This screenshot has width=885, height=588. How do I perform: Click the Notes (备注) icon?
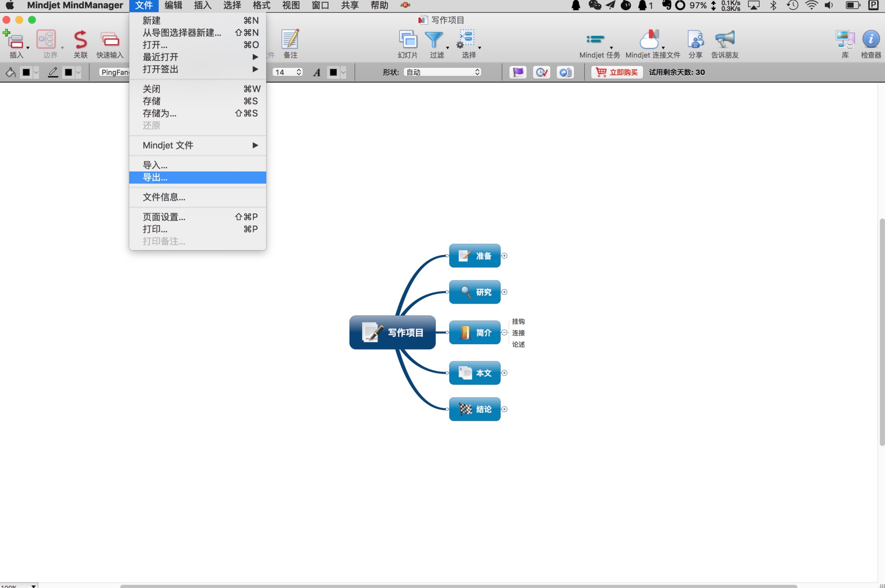click(x=290, y=41)
